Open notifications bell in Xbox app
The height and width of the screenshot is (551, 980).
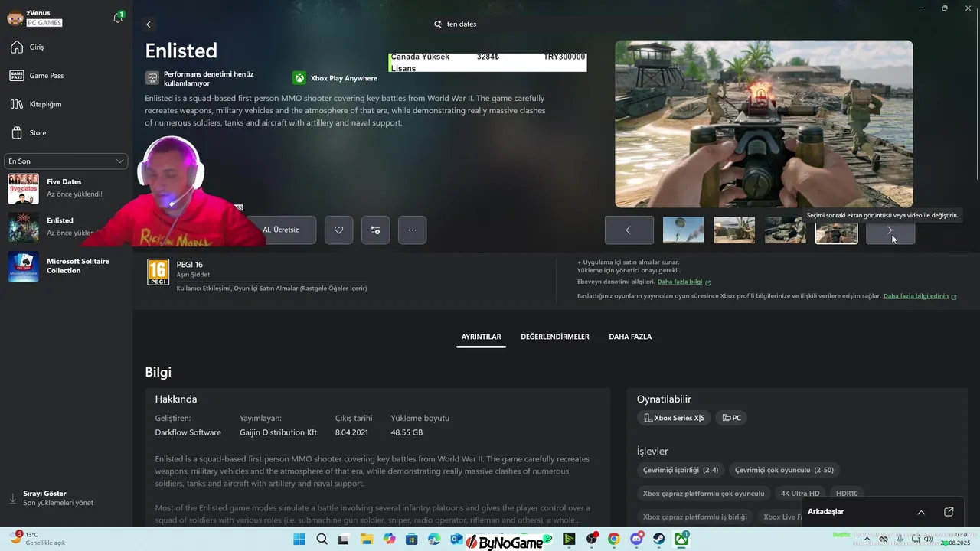[x=118, y=18]
